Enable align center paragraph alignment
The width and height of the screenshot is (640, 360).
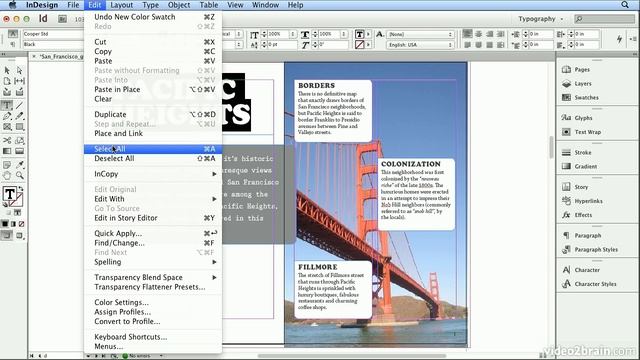pyautogui.click(x=478, y=34)
